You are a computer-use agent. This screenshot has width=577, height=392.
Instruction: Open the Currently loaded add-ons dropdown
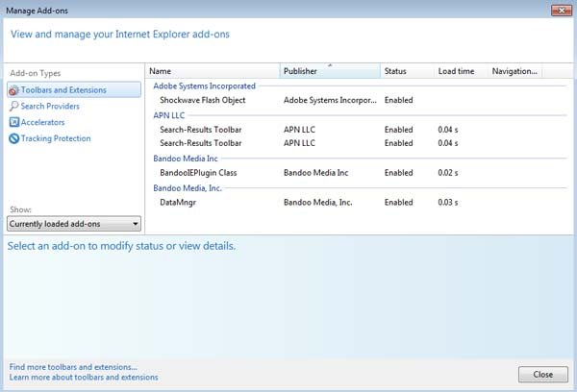74,224
